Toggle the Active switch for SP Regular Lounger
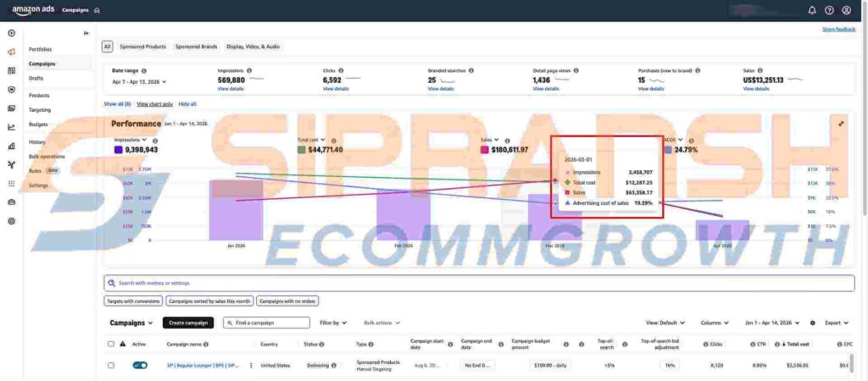The width and height of the screenshot is (868, 381). click(140, 366)
